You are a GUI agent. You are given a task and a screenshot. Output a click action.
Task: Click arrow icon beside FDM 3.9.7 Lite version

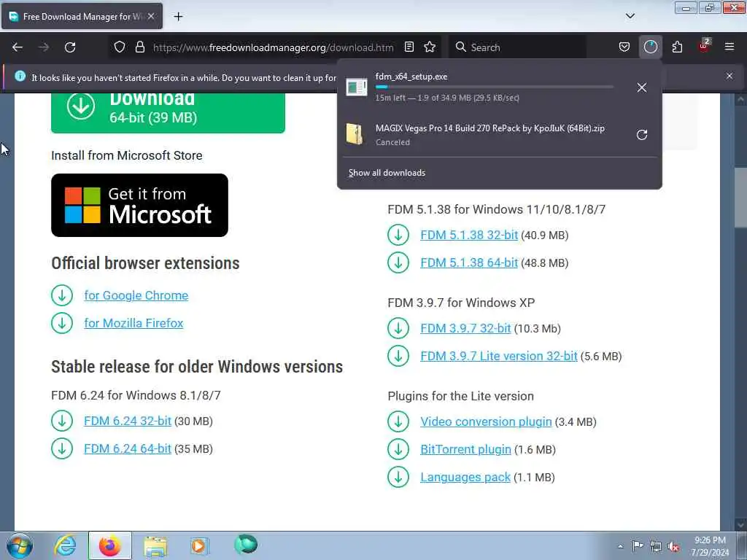pos(398,356)
